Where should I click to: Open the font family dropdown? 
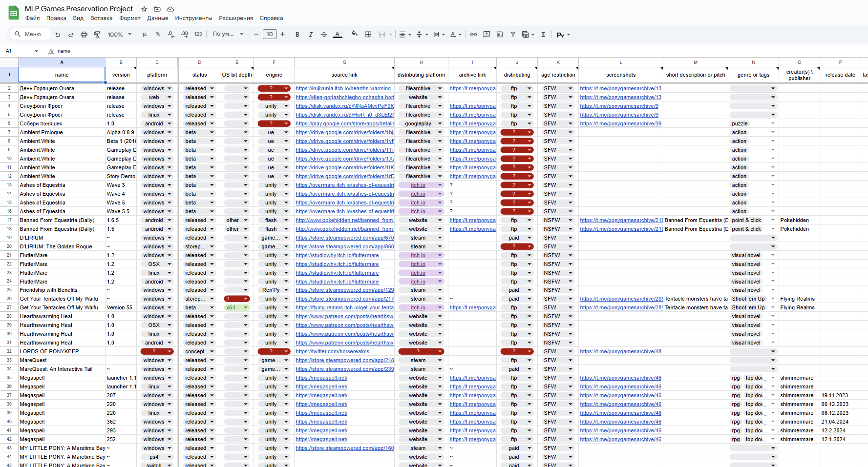(x=228, y=34)
